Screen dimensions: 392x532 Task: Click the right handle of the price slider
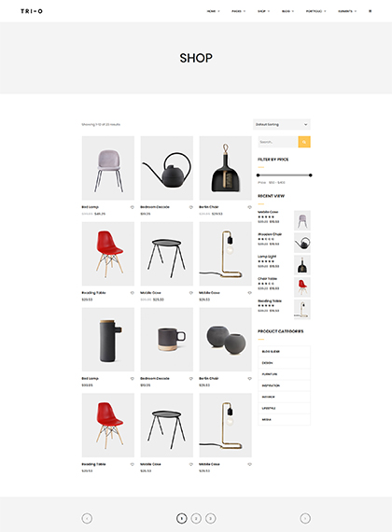click(310, 175)
